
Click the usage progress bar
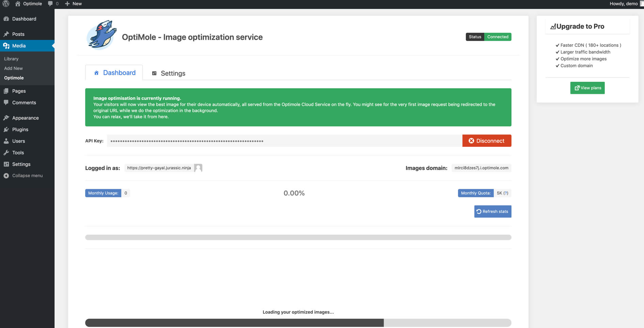(x=298, y=237)
